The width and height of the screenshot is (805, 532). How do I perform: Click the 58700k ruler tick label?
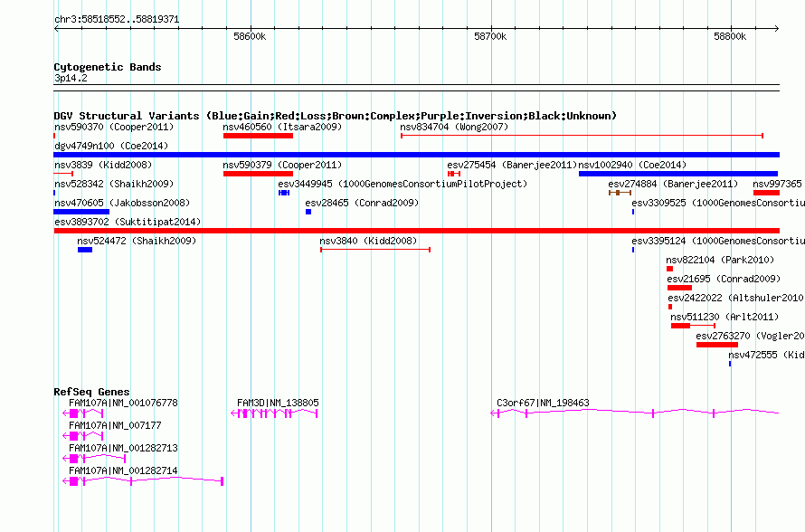point(490,36)
